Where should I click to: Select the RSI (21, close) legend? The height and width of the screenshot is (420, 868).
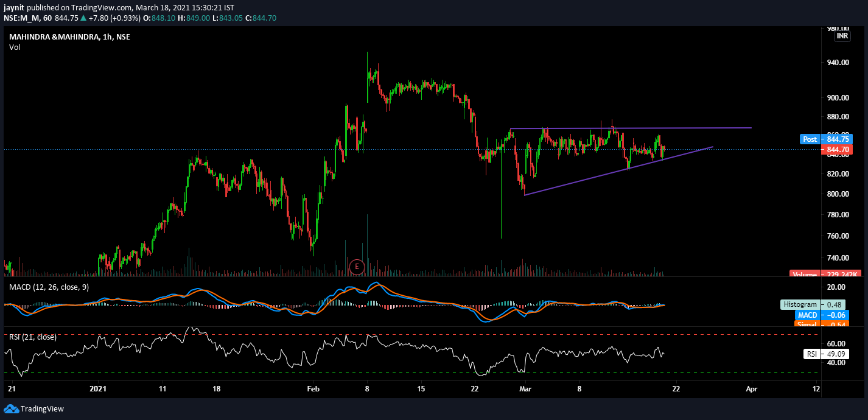pos(32,337)
